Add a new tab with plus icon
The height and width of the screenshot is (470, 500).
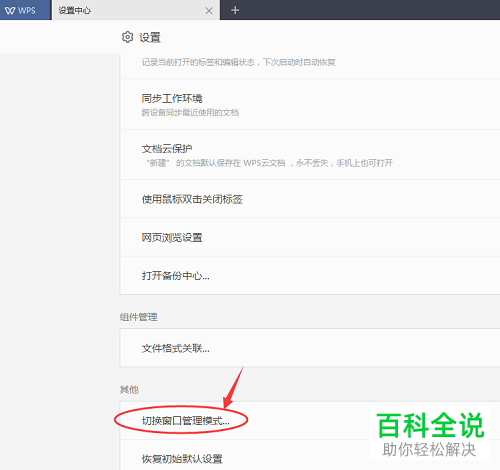pos(235,10)
